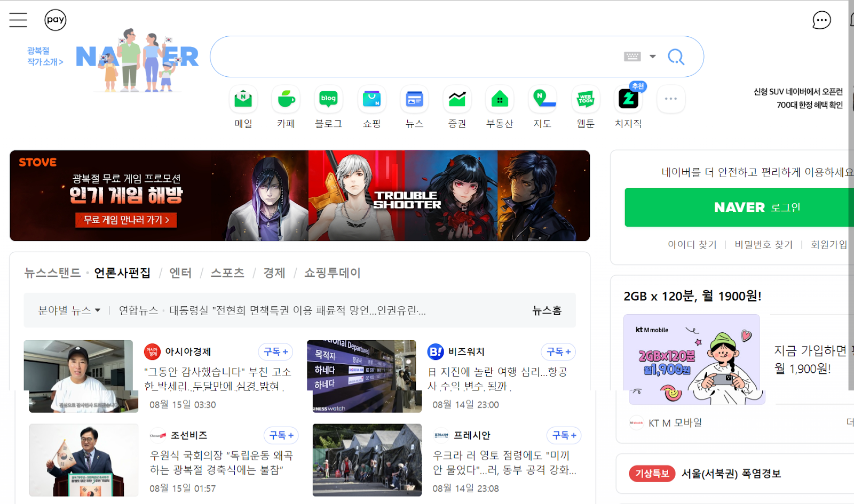Select the 엔터 tab
The width and height of the screenshot is (854, 504).
click(x=180, y=273)
